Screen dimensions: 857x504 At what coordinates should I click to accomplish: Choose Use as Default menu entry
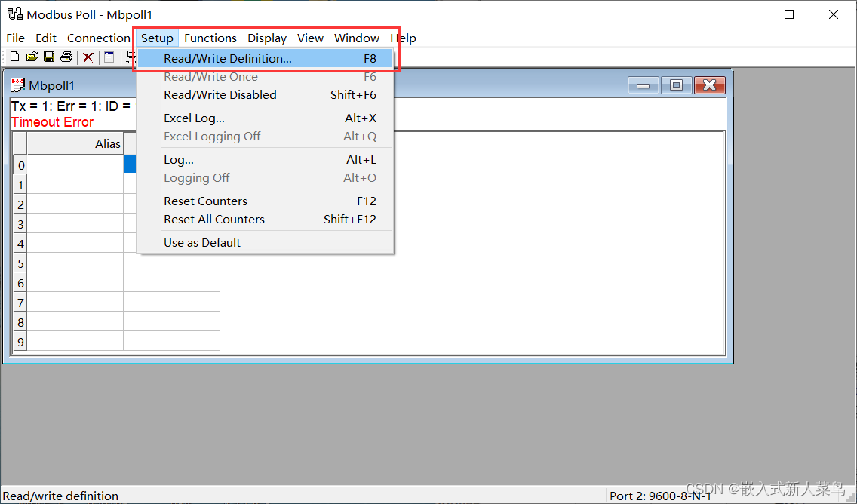(265, 243)
